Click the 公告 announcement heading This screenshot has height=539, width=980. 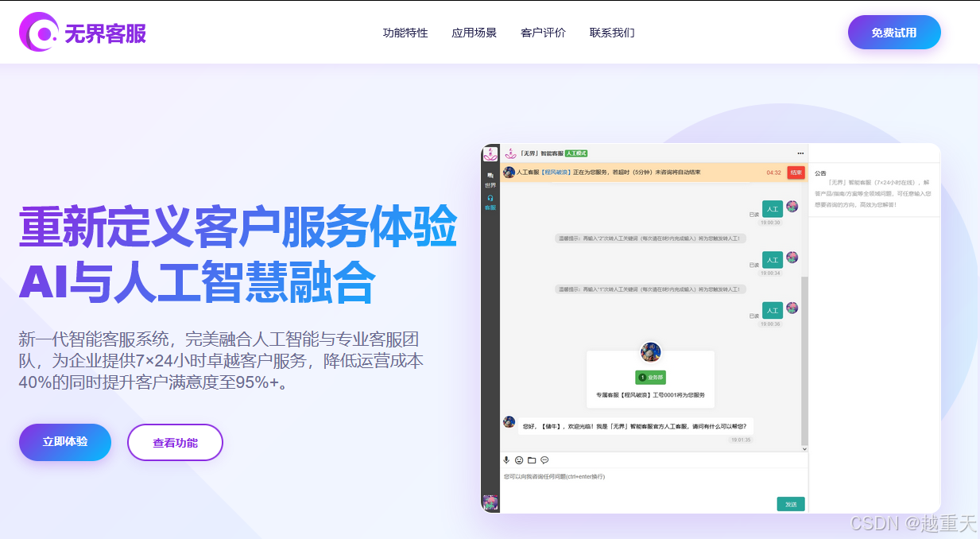click(x=820, y=173)
